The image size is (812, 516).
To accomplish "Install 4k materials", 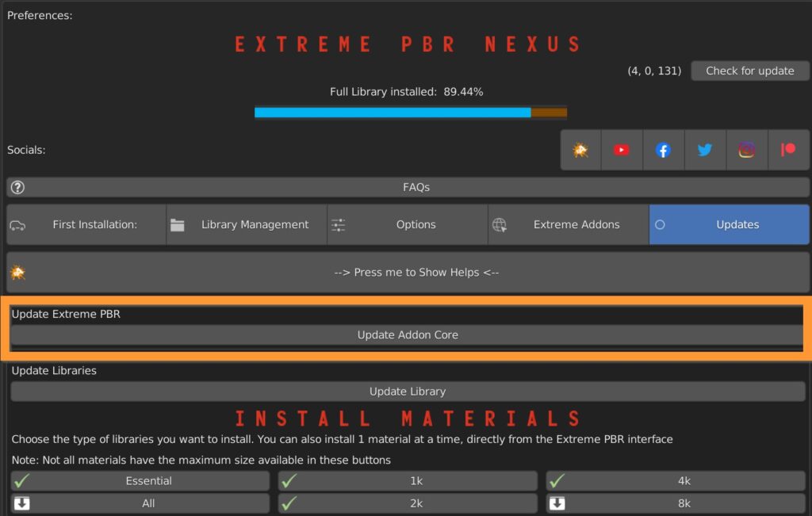I will (x=676, y=481).
